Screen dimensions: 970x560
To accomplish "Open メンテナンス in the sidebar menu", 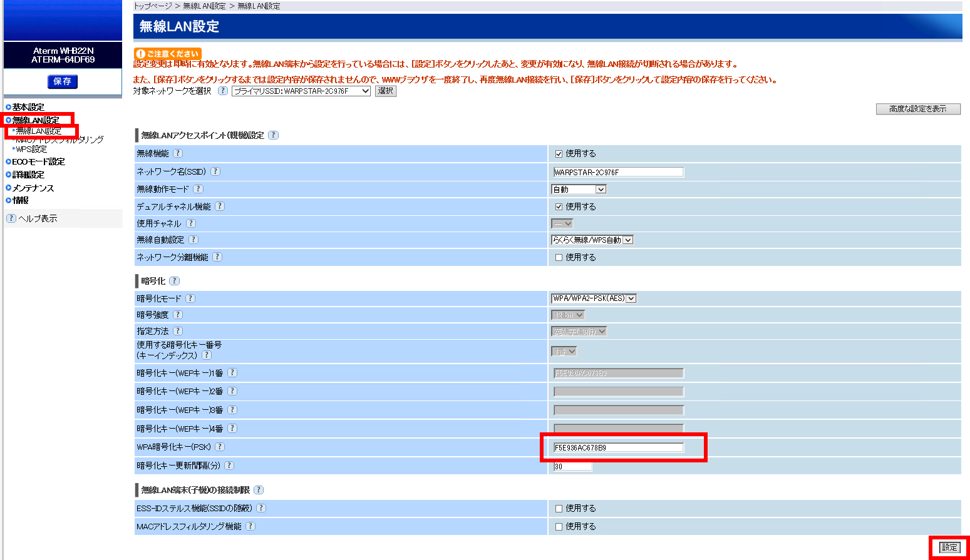I will tap(33, 188).
